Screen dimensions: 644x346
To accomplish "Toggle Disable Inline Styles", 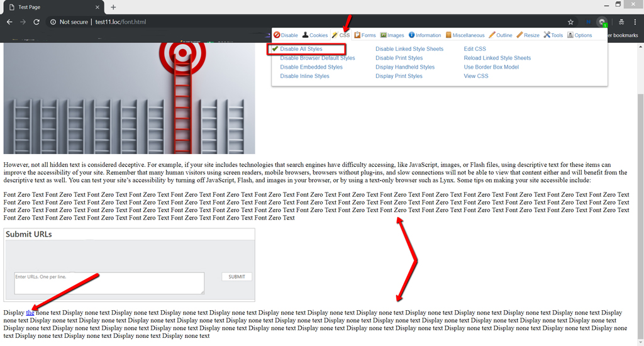I will click(305, 76).
